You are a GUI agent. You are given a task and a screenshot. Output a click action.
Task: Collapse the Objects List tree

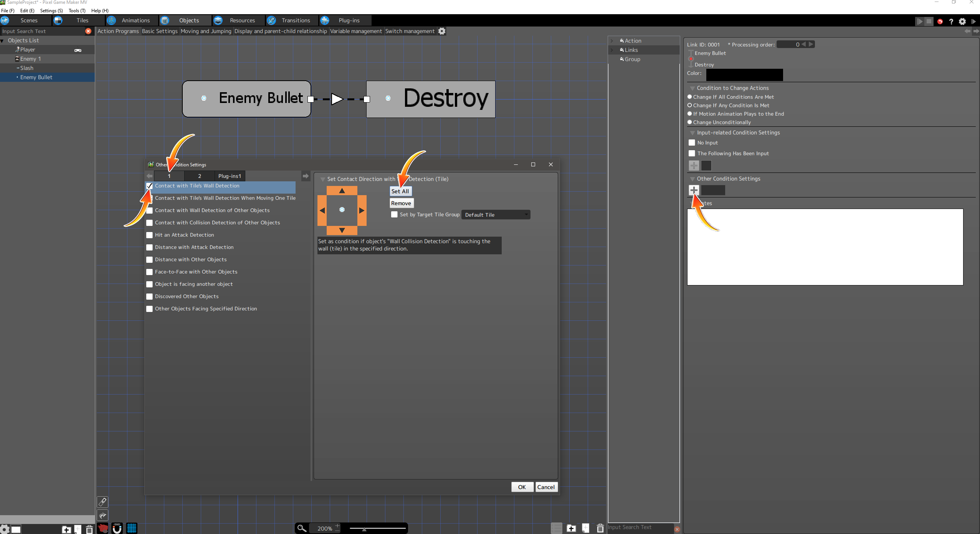tap(2, 41)
